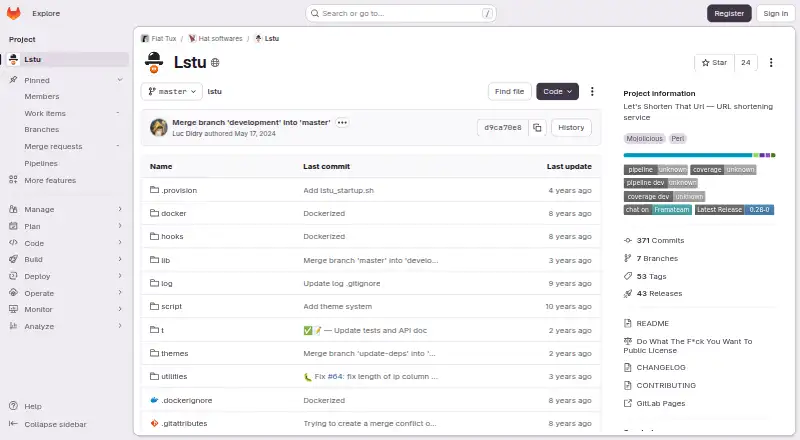This screenshot has width=800, height=440.
Task: Click the .provision folder icon
Action: coord(154,190)
